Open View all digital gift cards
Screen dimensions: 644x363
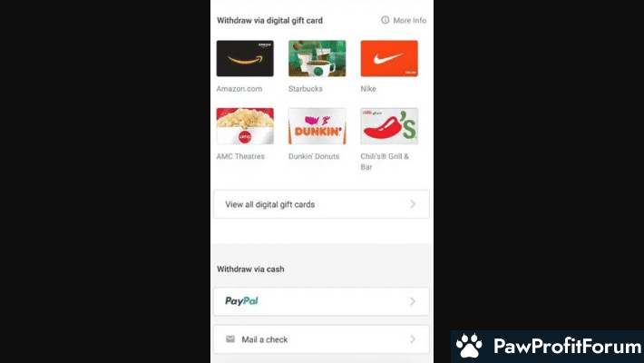pos(321,204)
